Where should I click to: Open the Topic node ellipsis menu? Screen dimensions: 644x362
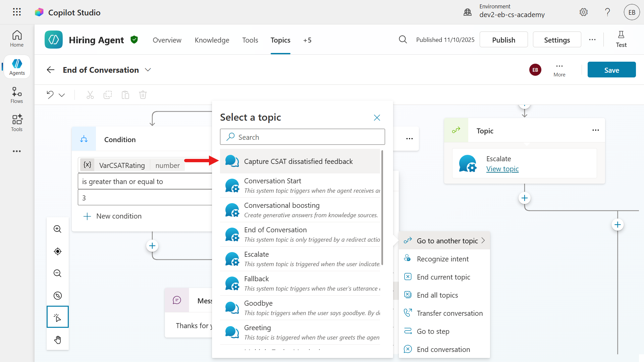pyautogui.click(x=596, y=130)
